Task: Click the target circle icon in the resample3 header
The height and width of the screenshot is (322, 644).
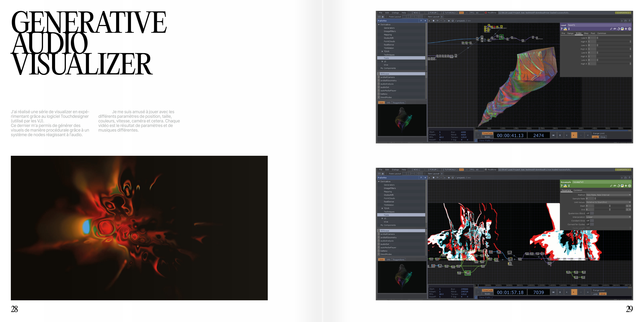Action: (x=629, y=186)
